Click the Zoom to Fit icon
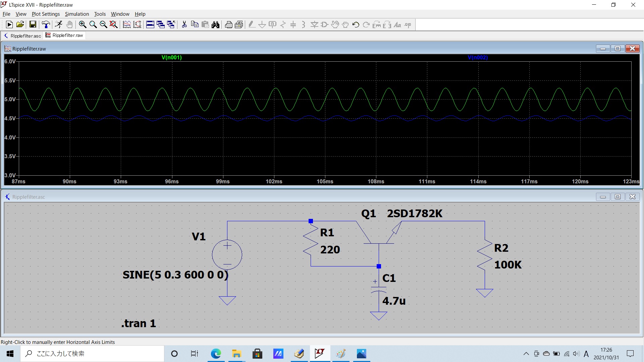This screenshot has width=644, height=362. 114,24
